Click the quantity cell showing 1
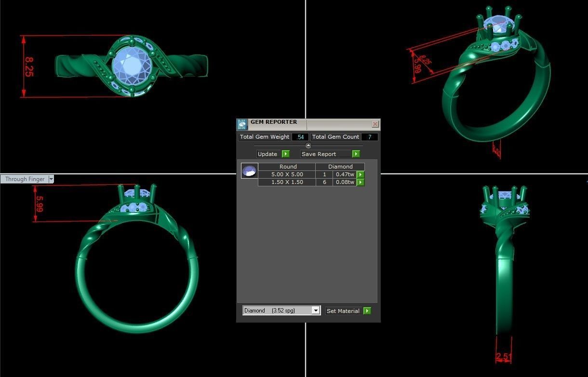 [x=324, y=175]
